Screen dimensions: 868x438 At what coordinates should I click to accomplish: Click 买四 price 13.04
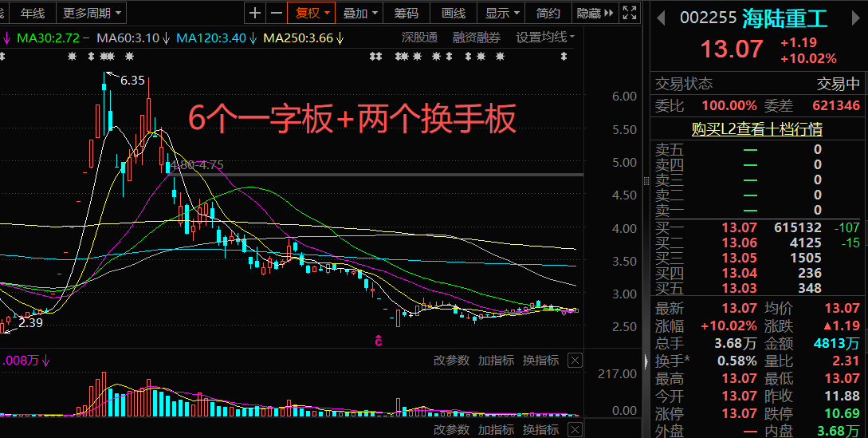739,274
